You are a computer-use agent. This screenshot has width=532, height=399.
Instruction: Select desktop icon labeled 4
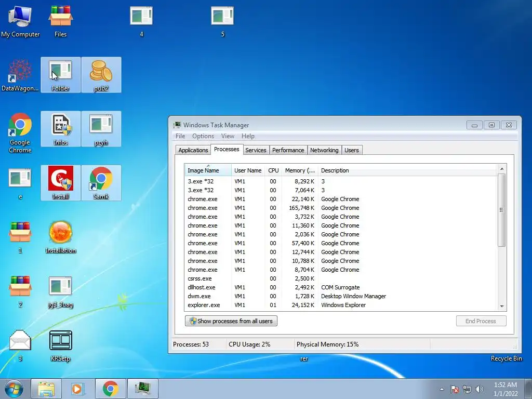(x=141, y=21)
